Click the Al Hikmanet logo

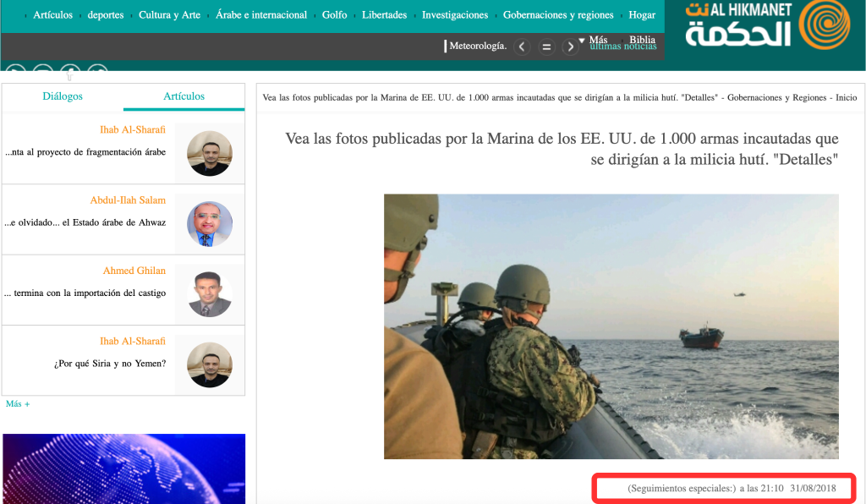pyautogui.click(x=767, y=25)
